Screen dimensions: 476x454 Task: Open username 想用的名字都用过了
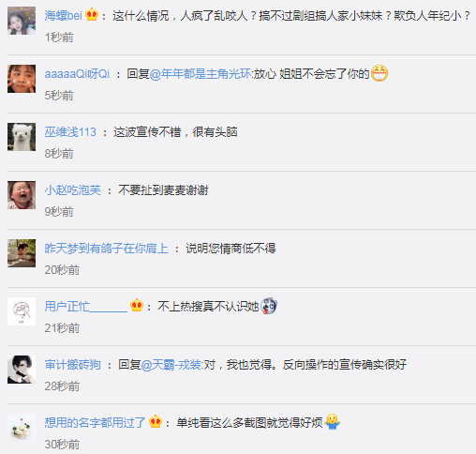[x=96, y=423]
